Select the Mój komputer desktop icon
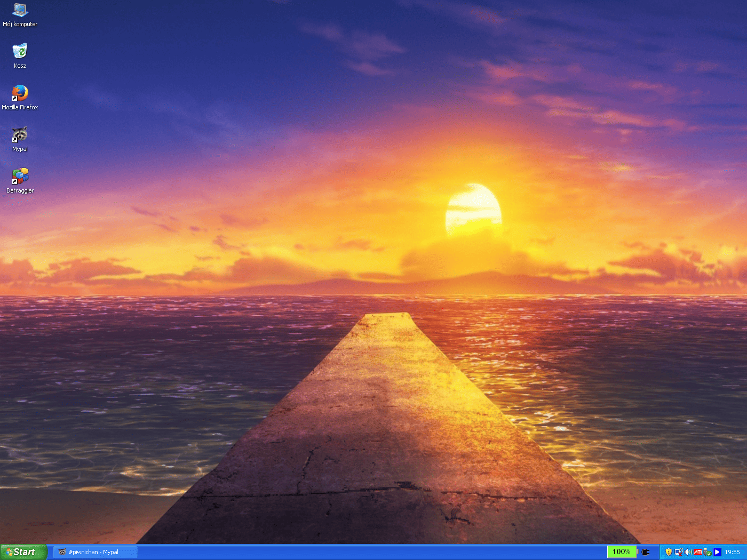Viewport: 747px width, 560px height. (20, 10)
